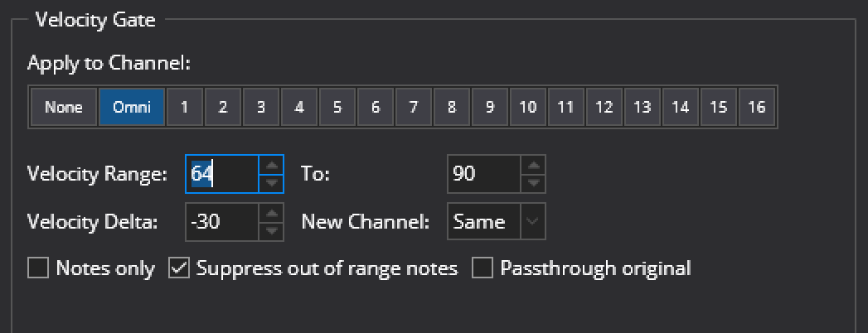Uncheck Suppress out of range notes

pos(179,268)
